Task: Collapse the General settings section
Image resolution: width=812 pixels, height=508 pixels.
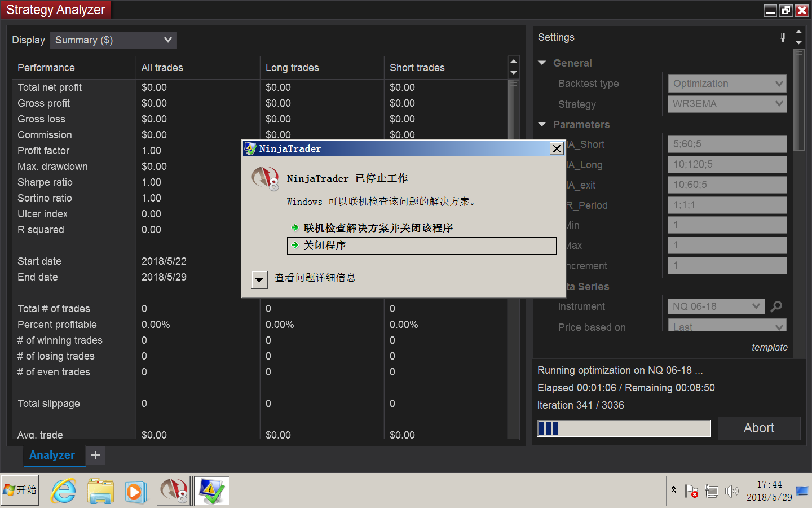Action: (542, 63)
